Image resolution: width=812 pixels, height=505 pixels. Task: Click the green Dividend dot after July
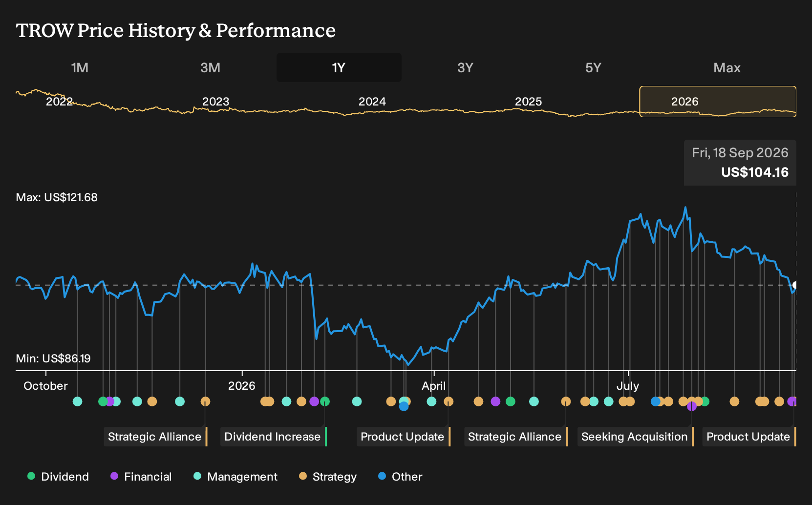(x=705, y=401)
